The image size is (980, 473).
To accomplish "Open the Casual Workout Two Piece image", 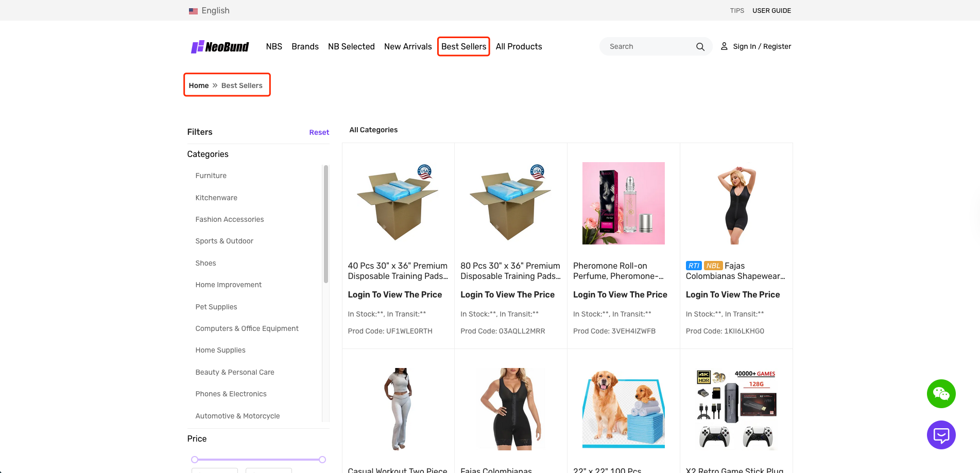I will 398,409.
